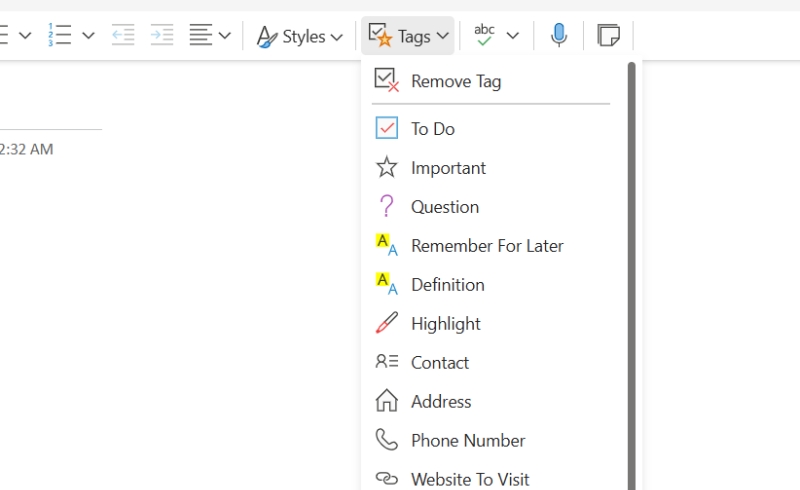Run the spelling check icon
Viewport: 800px width, 490px height.
point(484,35)
